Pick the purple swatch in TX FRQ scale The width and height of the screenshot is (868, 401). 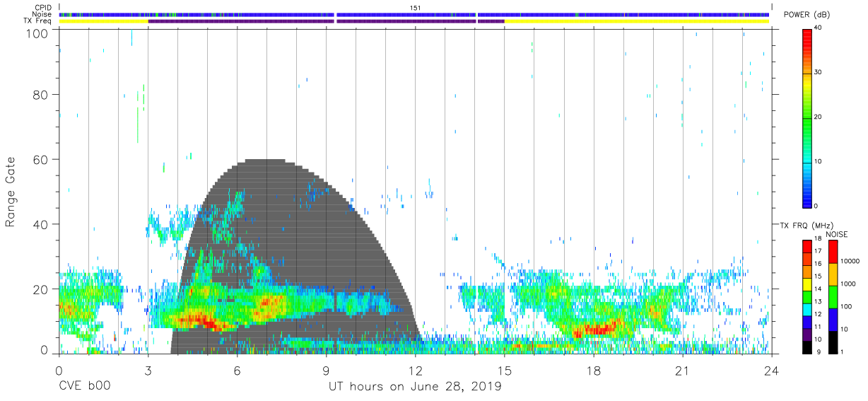pyautogui.click(x=807, y=335)
